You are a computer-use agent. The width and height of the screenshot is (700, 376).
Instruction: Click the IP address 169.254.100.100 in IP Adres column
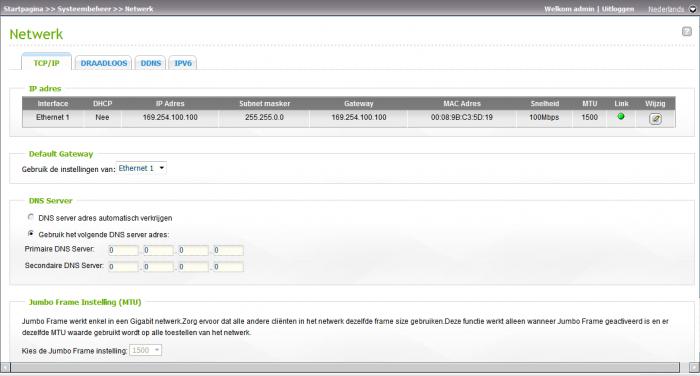pyautogui.click(x=170, y=117)
